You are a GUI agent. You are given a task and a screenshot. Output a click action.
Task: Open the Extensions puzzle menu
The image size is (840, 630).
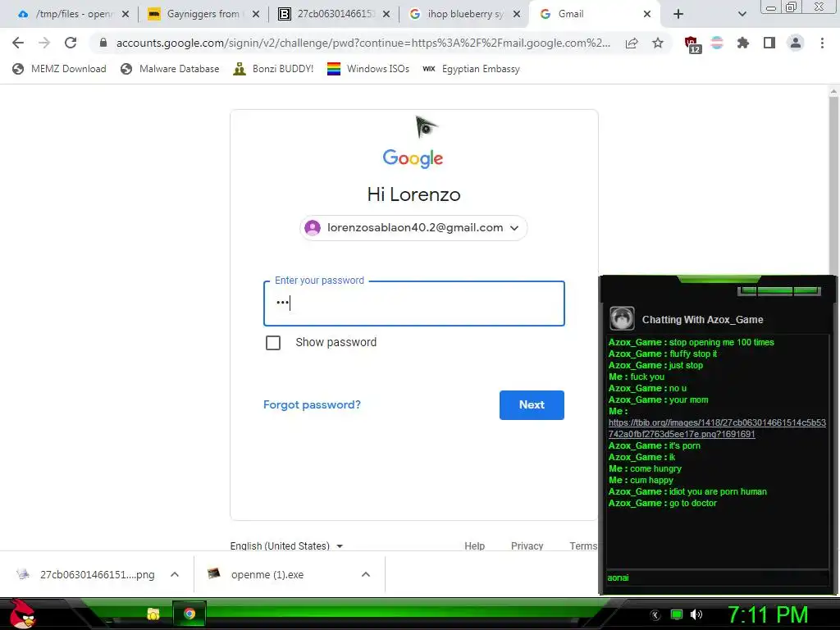(x=743, y=43)
